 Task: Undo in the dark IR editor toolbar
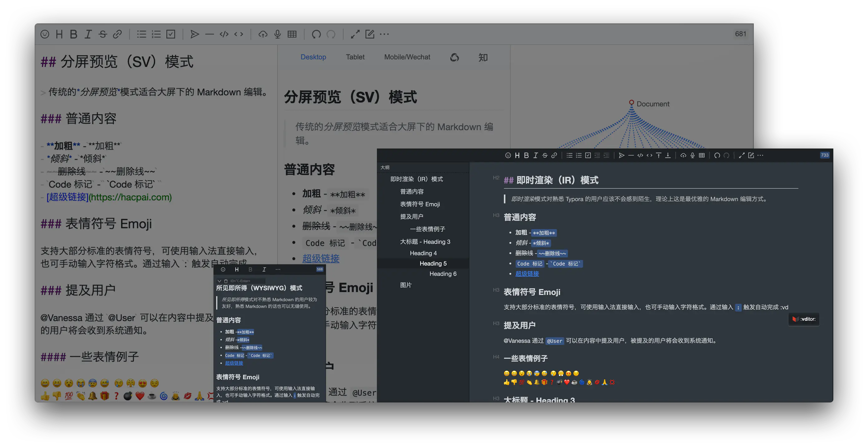click(x=717, y=155)
